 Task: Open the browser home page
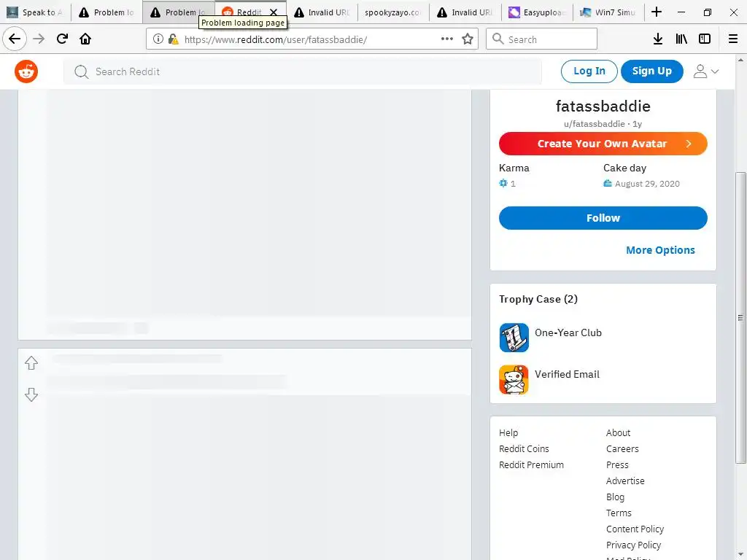coord(85,39)
